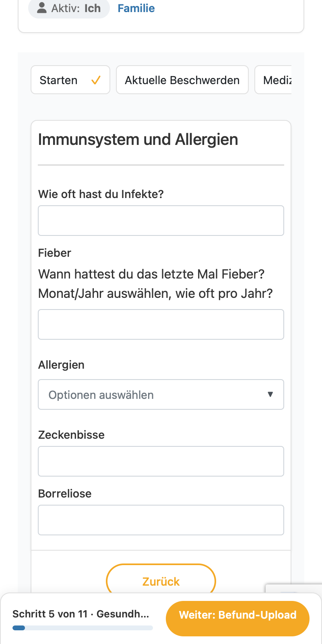The height and width of the screenshot is (644, 322).
Task: Click the Immunsystem und Allergien heading
Action: tap(138, 140)
